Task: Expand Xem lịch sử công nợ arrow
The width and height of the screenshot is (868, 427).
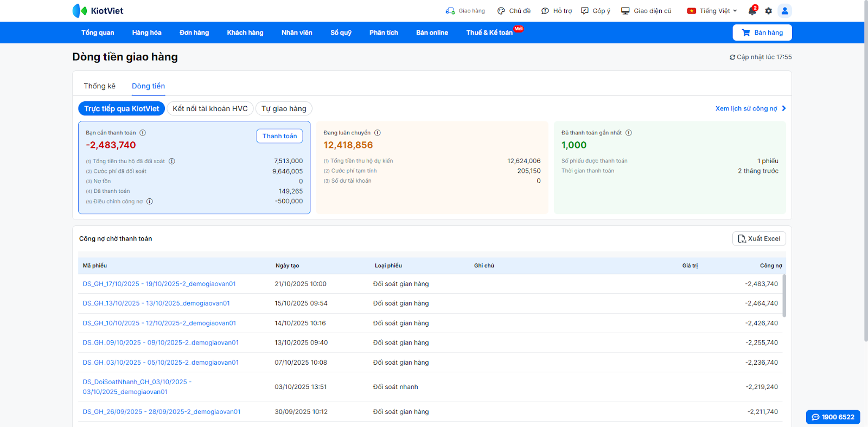Action: [784, 108]
